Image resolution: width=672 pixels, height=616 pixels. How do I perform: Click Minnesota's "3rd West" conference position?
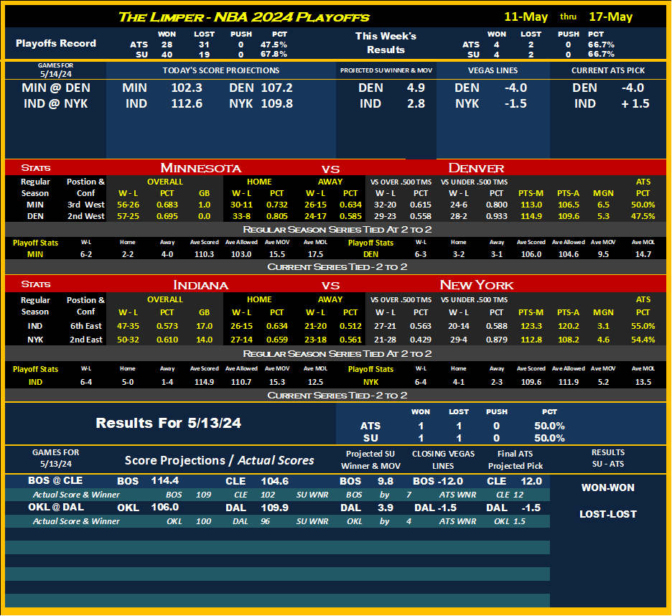point(85,205)
